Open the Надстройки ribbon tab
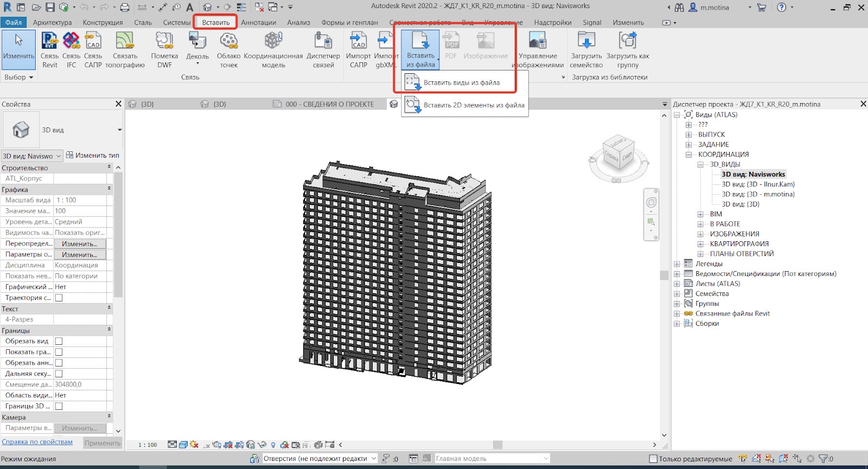The height and width of the screenshot is (469, 868). tap(552, 22)
